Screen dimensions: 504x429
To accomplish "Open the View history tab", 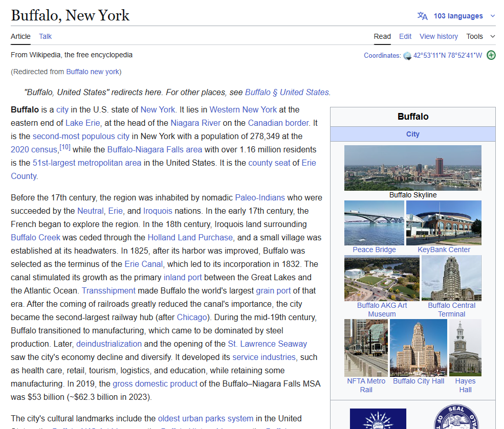I will click(439, 36).
